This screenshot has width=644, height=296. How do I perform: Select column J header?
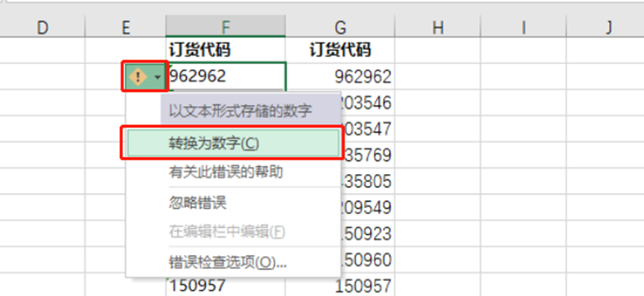pyautogui.click(x=605, y=28)
